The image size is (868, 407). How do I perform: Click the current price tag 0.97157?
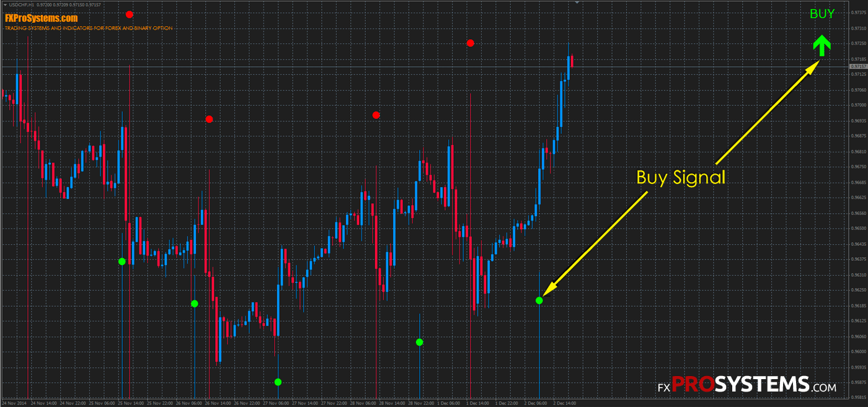pos(858,66)
